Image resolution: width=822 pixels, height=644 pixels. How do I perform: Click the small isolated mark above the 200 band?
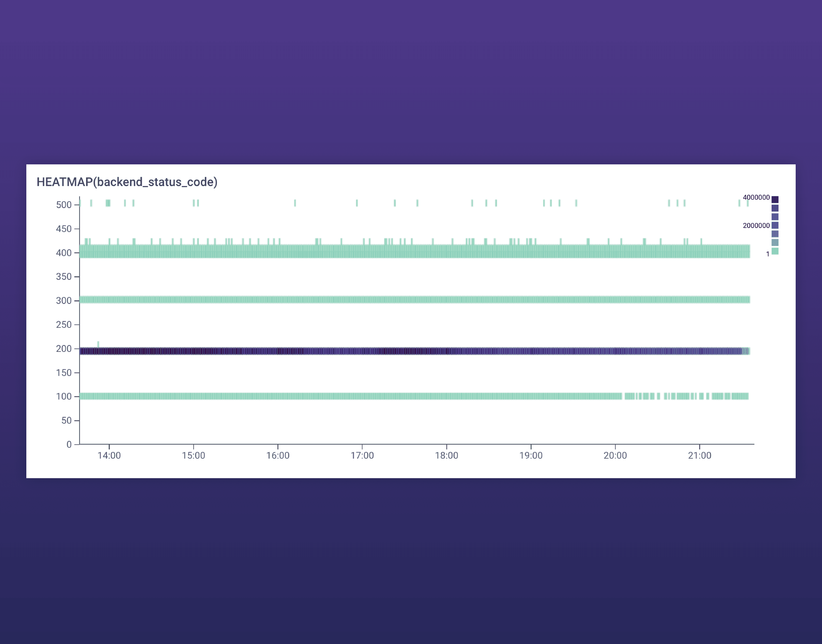click(98, 344)
